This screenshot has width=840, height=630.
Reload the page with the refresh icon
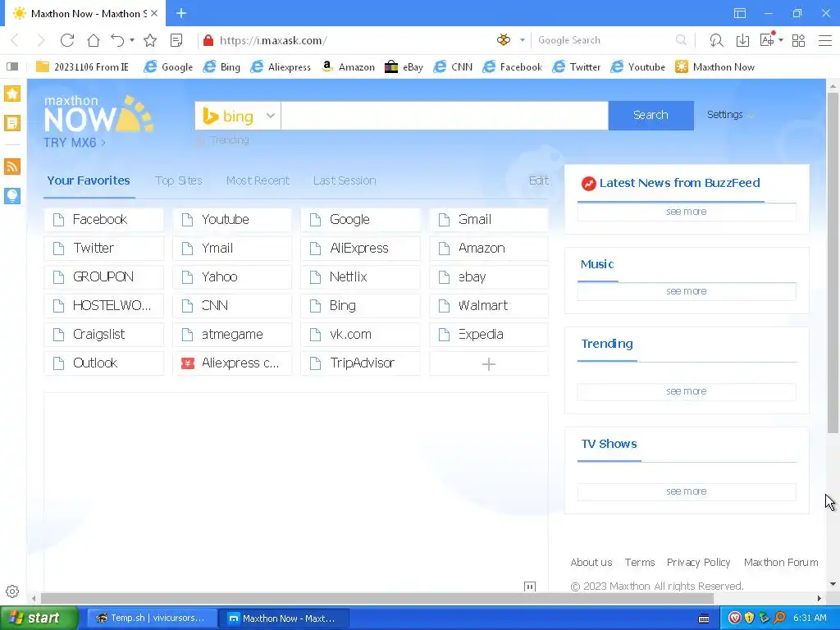tap(67, 40)
